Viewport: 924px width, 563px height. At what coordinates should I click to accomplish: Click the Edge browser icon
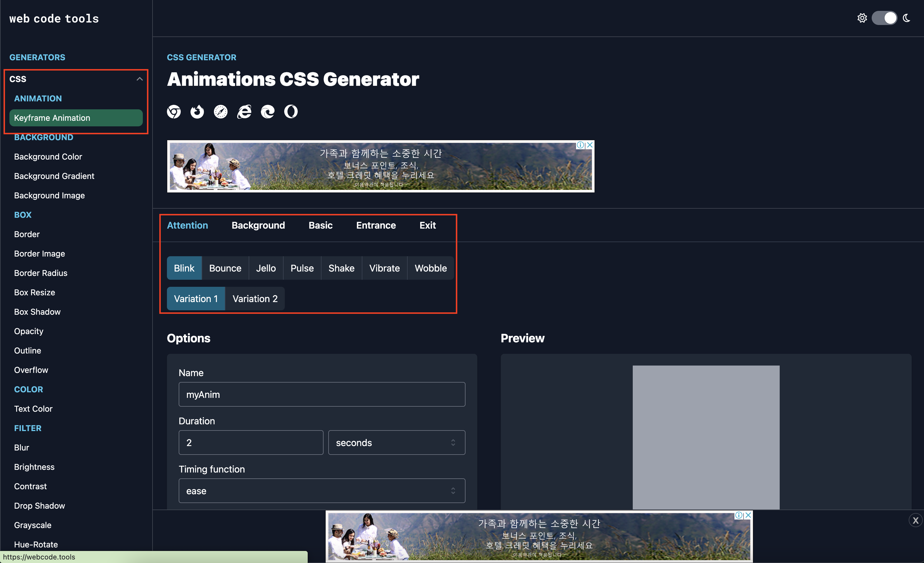click(267, 111)
